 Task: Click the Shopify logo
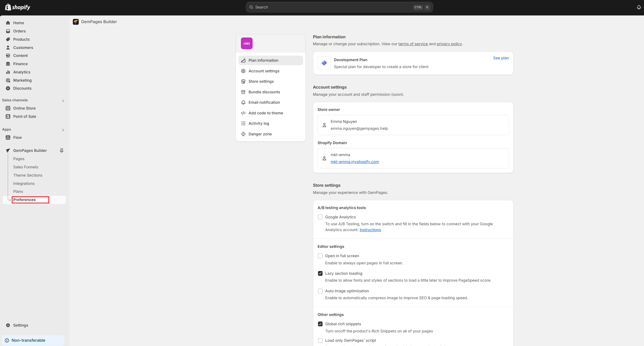coord(18,7)
